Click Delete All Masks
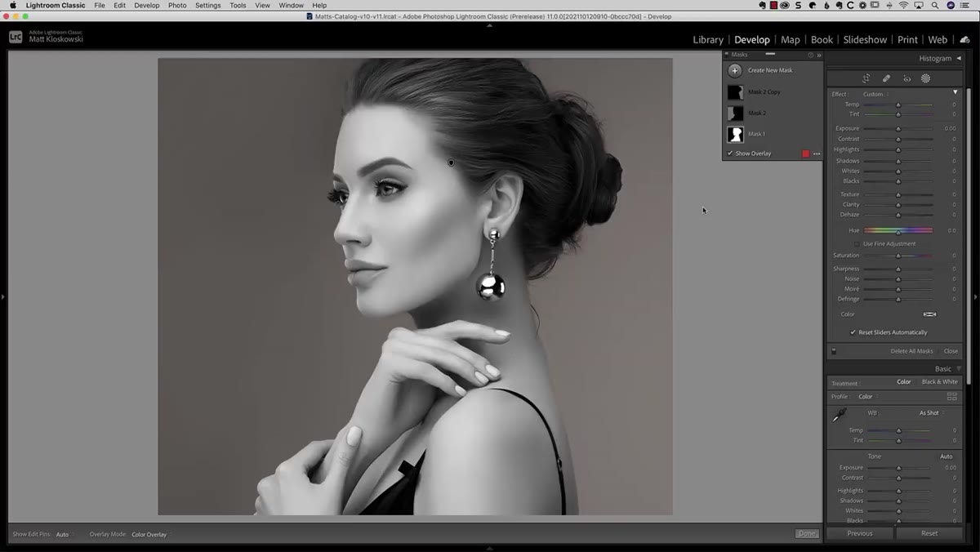980x552 pixels. [911, 351]
